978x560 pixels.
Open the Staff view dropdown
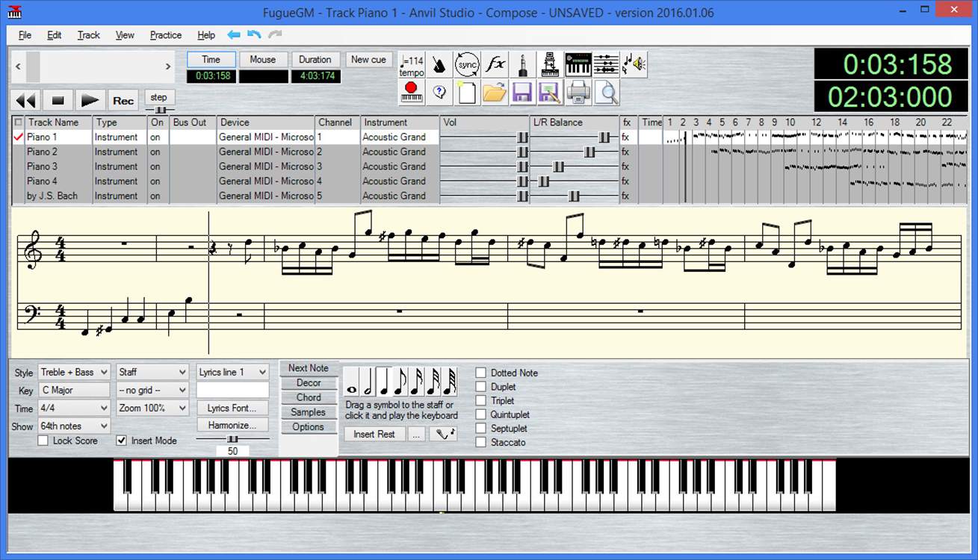[x=152, y=372]
